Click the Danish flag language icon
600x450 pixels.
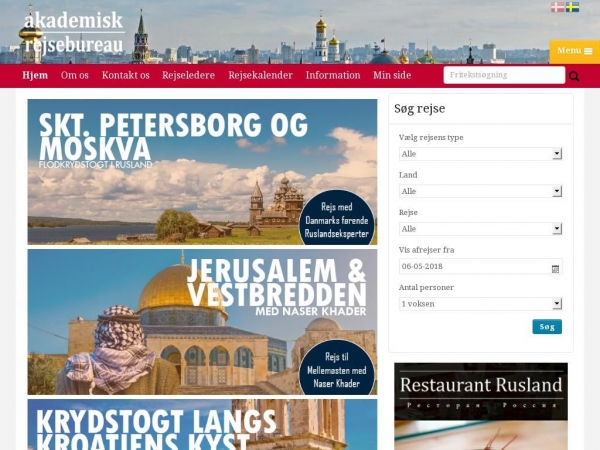[x=558, y=7]
